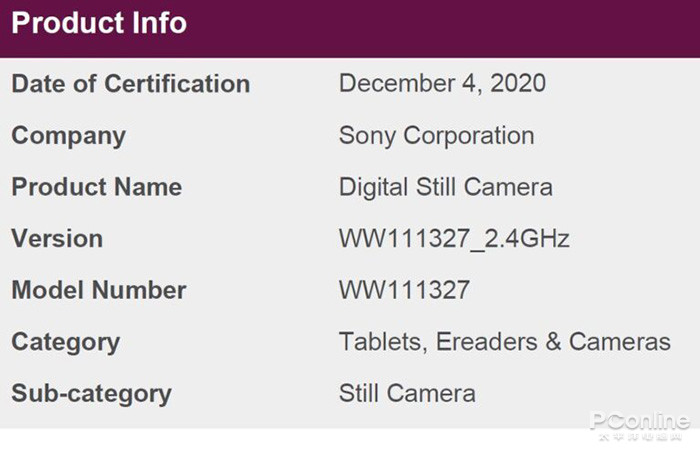
Task: Click the Product Info header title
Action: [x=99, y=23]
